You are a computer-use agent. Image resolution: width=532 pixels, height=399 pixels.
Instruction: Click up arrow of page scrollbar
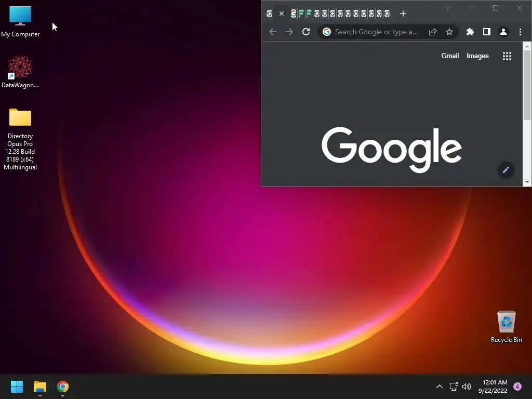[x=527, y=46]
